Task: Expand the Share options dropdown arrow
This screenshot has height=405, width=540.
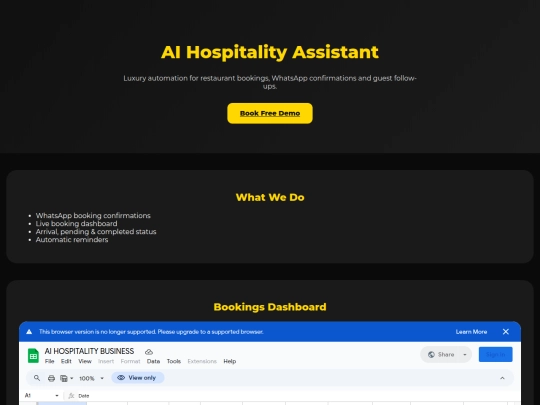Action: pos(465,354)
